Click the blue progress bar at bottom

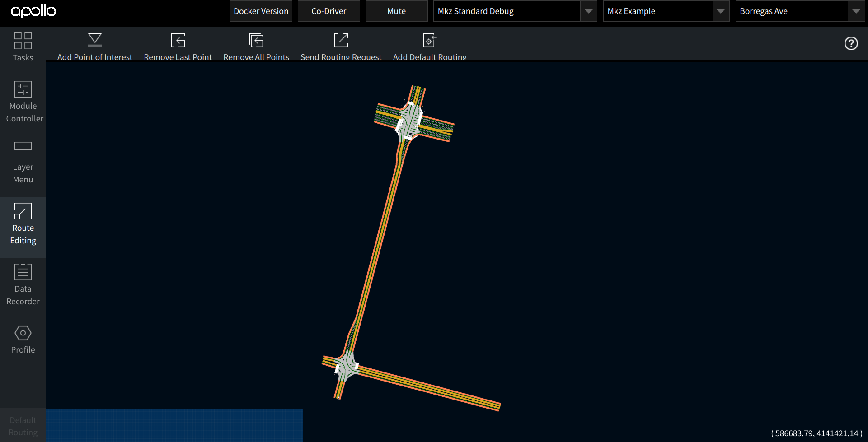coord(174,425)
